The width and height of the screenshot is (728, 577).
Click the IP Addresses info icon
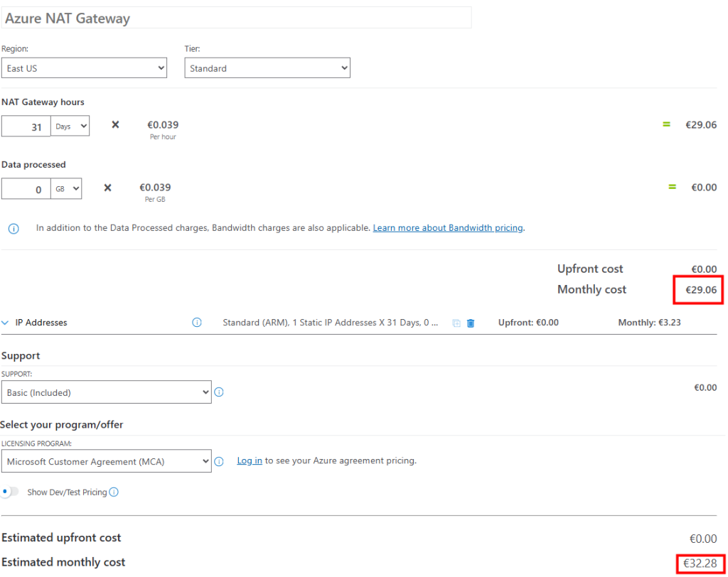(x=197, y=322)
